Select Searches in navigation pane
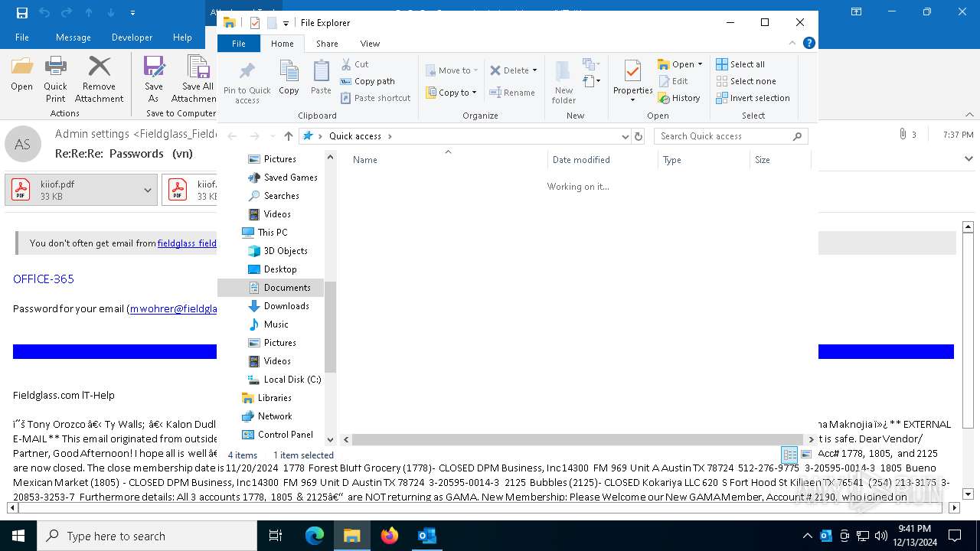This screenshot has height=551, width=980. coord(273,196)
